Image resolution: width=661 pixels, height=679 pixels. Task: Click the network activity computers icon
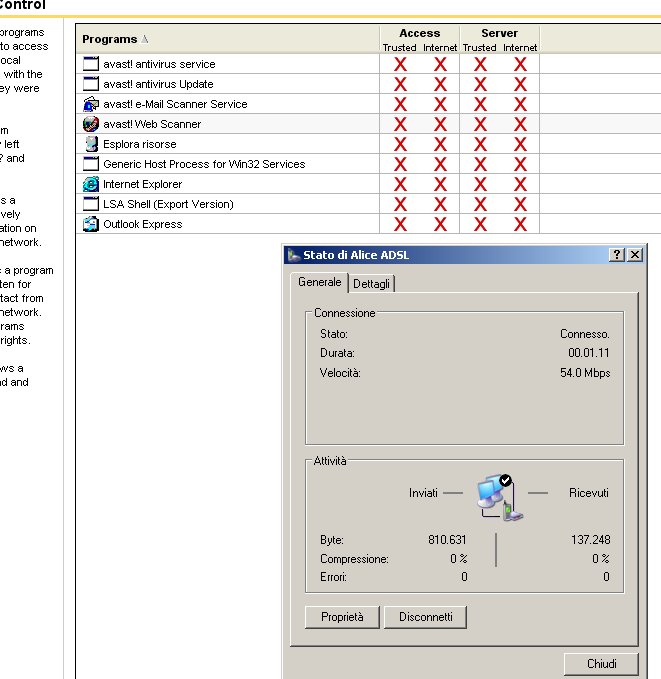[499, 497]
